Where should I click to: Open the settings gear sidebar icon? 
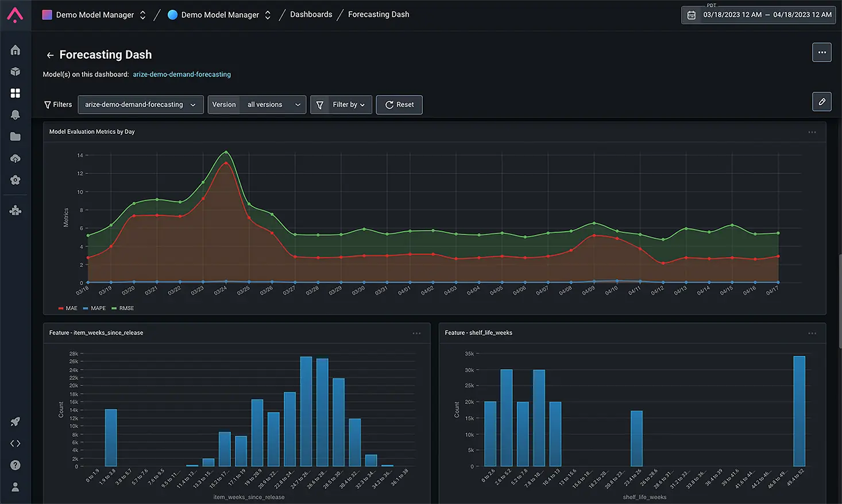click(16, 180)
